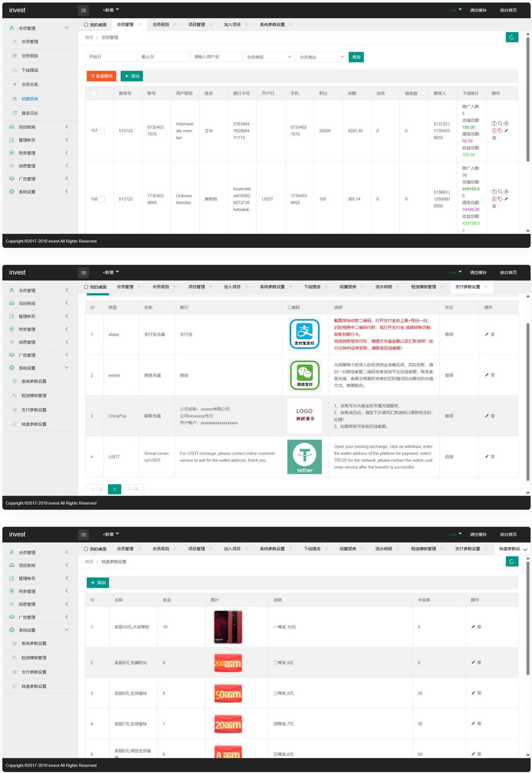Click refresh icon on 转盘参数设置 page
This screenshot has width=532, height=773.
pyautogui.click(x=512, y=561)
